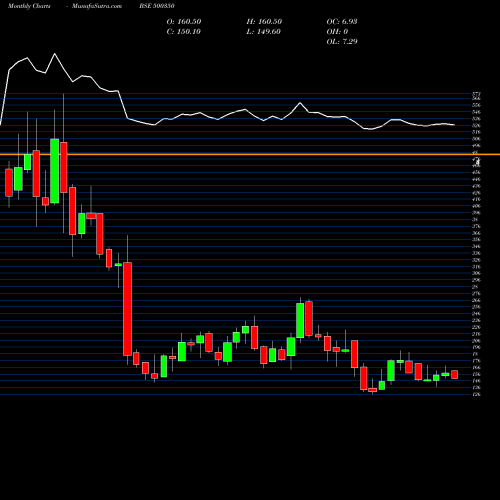Click the 'Monthly Charts' title text
The image size is (500, 500).
pos(29,6)
